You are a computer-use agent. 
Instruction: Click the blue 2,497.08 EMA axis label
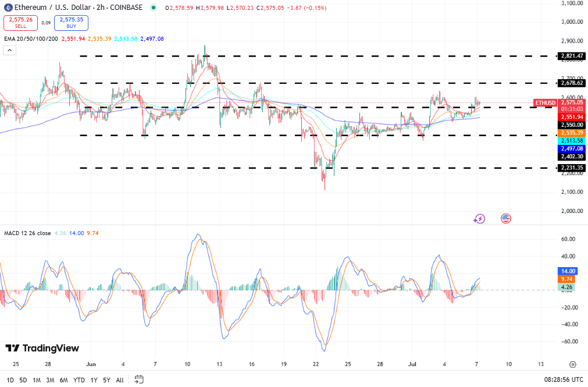tap(572, 148)
